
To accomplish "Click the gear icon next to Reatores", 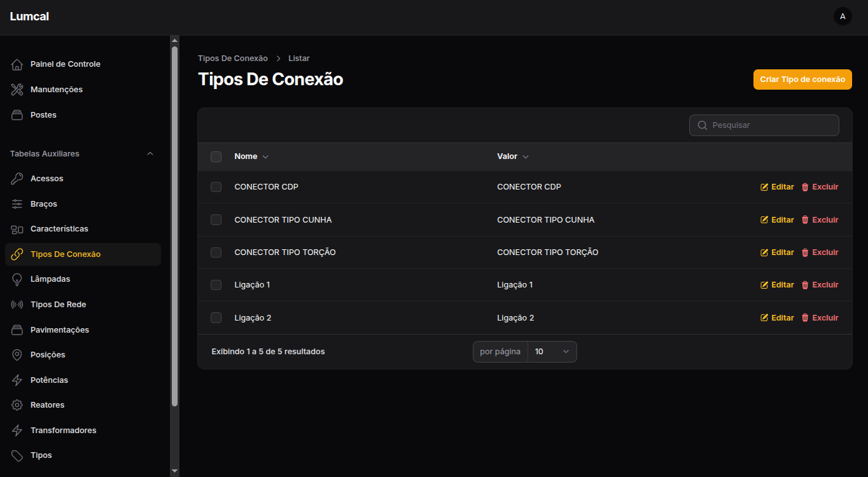I will point(17,405).
